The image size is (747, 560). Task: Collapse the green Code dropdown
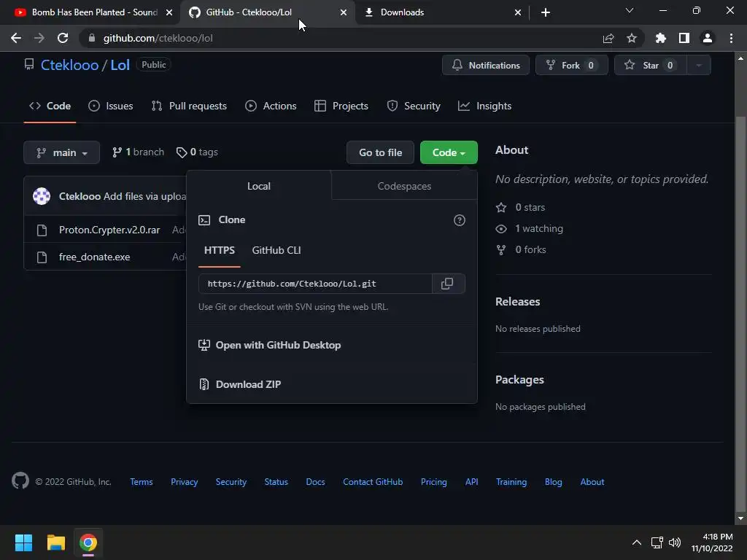point(449,152)
